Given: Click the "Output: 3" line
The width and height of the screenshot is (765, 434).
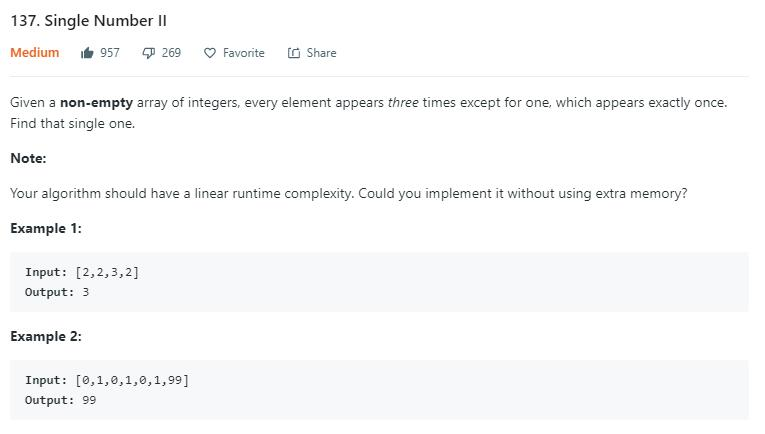Looking at the screenshot, I should click(57, 292).
